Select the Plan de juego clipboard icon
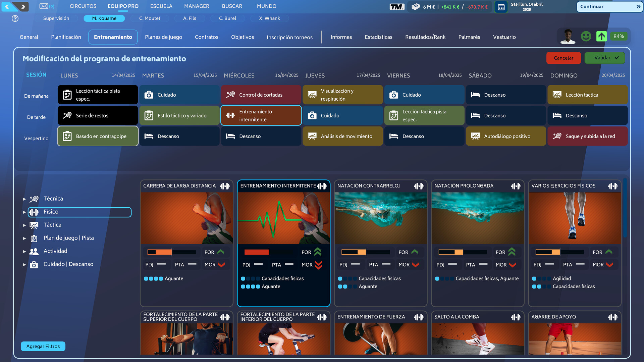The image size is (644, 362). pos(34,239)
